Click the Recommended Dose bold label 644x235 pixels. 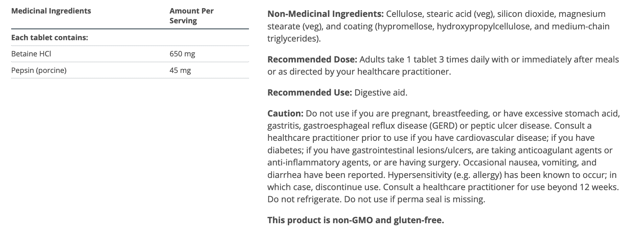pos(312,59)
